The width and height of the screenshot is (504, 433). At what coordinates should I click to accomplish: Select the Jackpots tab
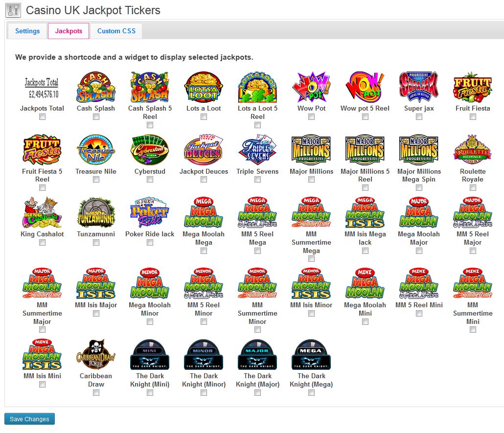[69, 31]
